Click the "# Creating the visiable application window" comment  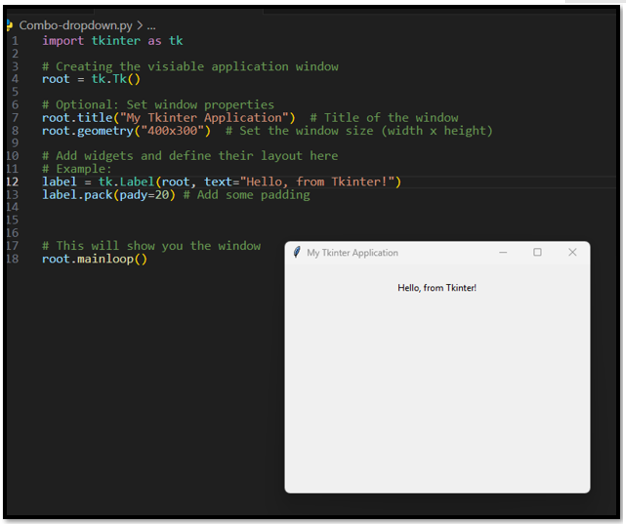point(190,67)
